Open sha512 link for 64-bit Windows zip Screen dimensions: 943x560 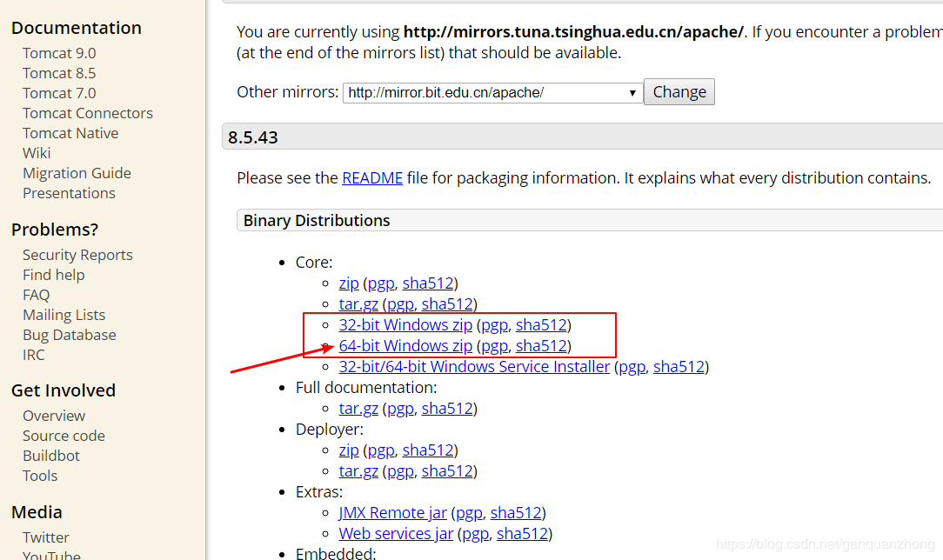pyautogui.click(x=541, y=346)
